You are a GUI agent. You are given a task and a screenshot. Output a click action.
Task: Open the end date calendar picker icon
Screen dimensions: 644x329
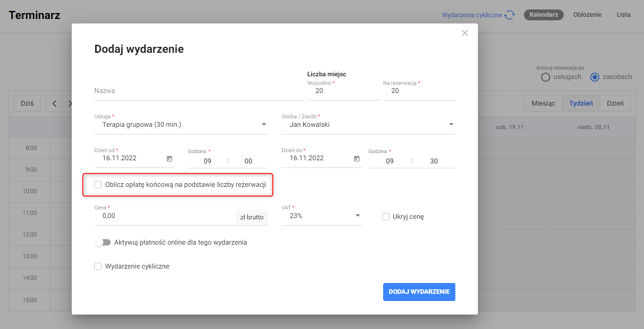357,158
